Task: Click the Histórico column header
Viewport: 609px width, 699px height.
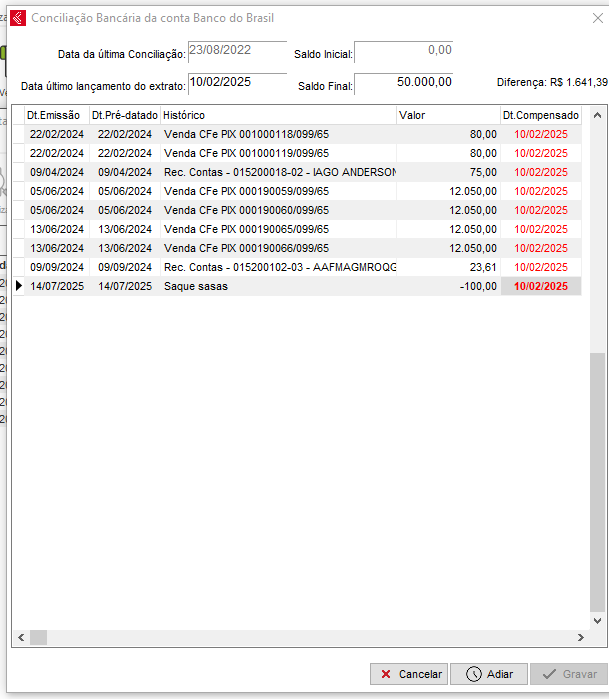Action: tap(277, 115)
